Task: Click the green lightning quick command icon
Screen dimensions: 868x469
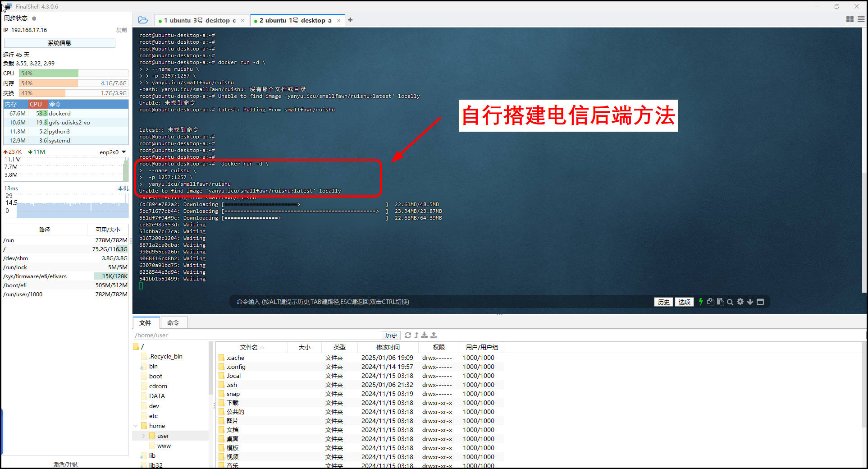Action: coord(701,302)
